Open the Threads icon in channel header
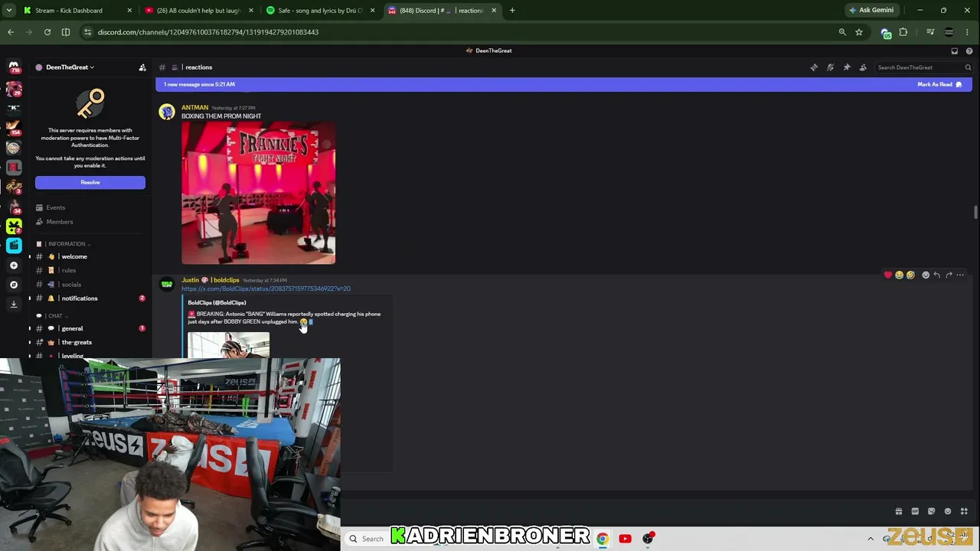980x551 pixels. point(814,67)
